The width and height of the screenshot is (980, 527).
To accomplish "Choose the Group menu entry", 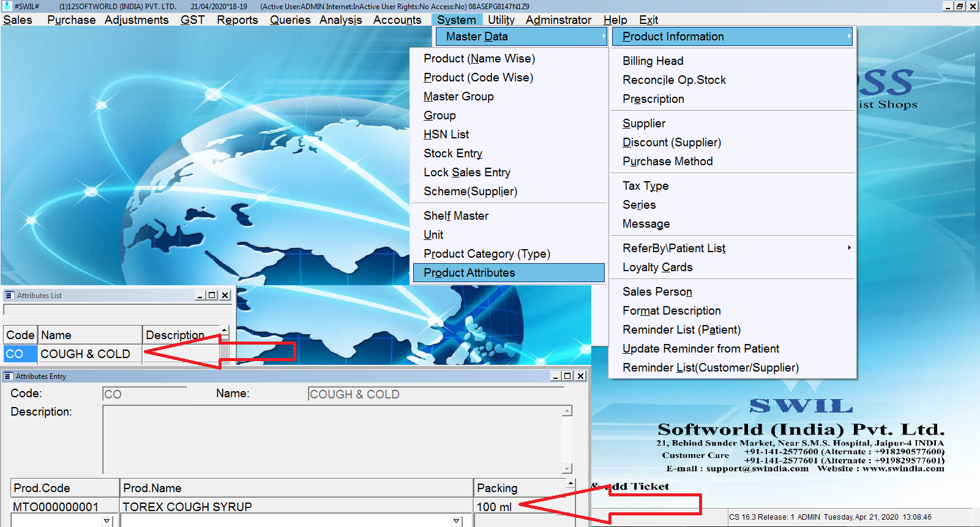I will click(440, 116).
